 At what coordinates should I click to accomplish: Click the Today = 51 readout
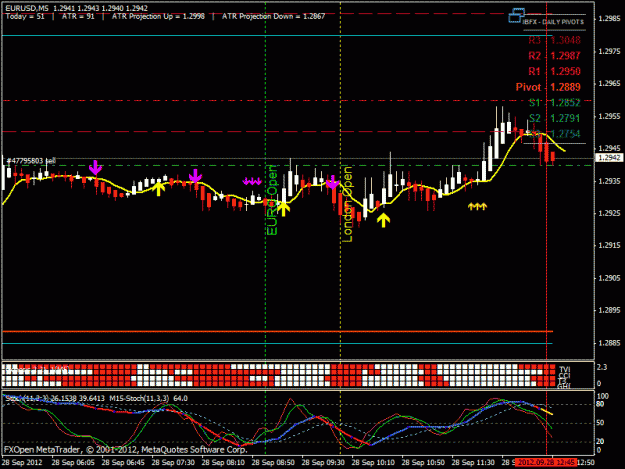click(25, 16)
